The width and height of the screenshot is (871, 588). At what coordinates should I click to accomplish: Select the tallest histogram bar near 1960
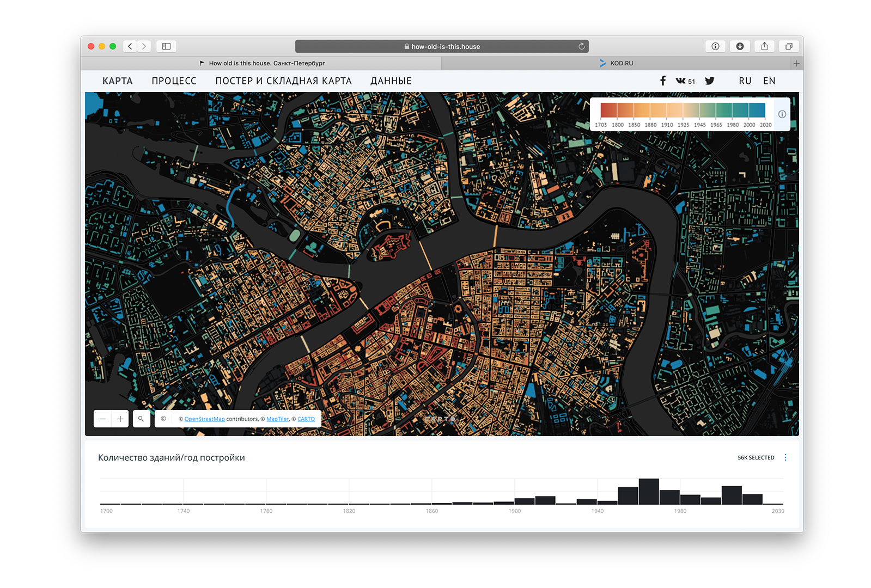649,491
